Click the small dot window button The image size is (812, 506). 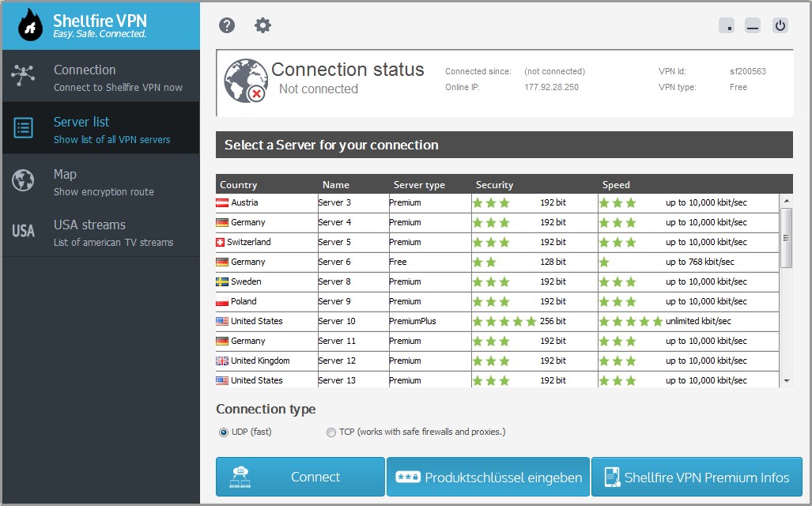pos(727,25)
